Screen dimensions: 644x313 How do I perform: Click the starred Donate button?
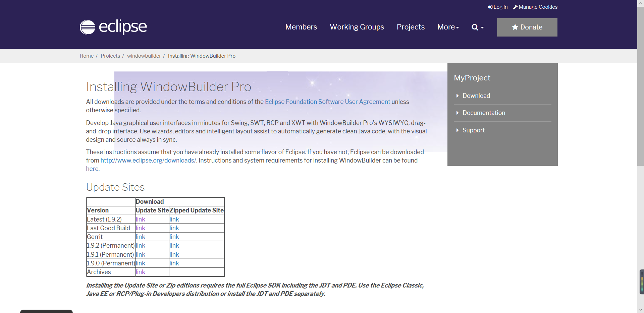[x=527, y=27]
